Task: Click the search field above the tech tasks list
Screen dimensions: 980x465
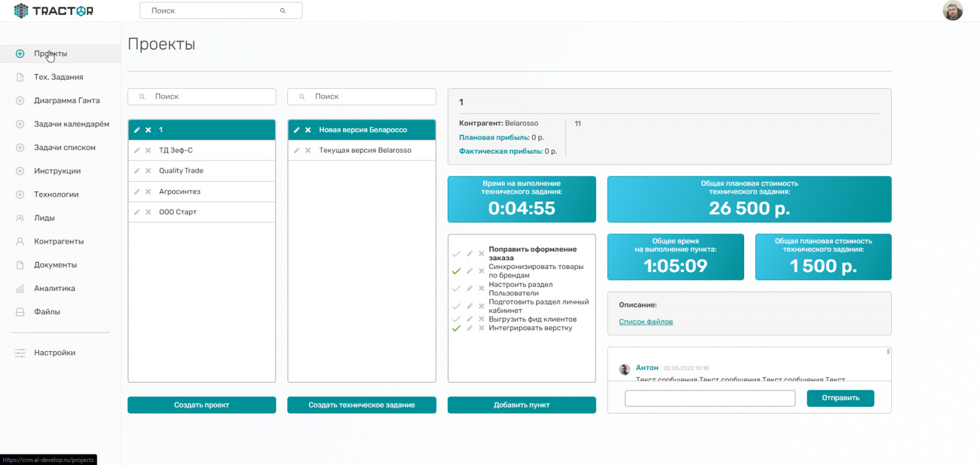Action: click(361, 97)
